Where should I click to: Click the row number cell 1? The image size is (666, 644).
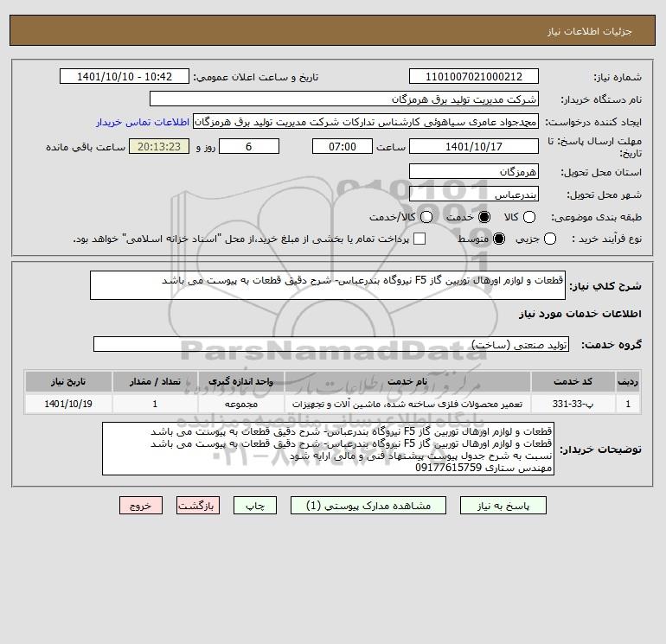pyautogui.click(x=628, y=404)
